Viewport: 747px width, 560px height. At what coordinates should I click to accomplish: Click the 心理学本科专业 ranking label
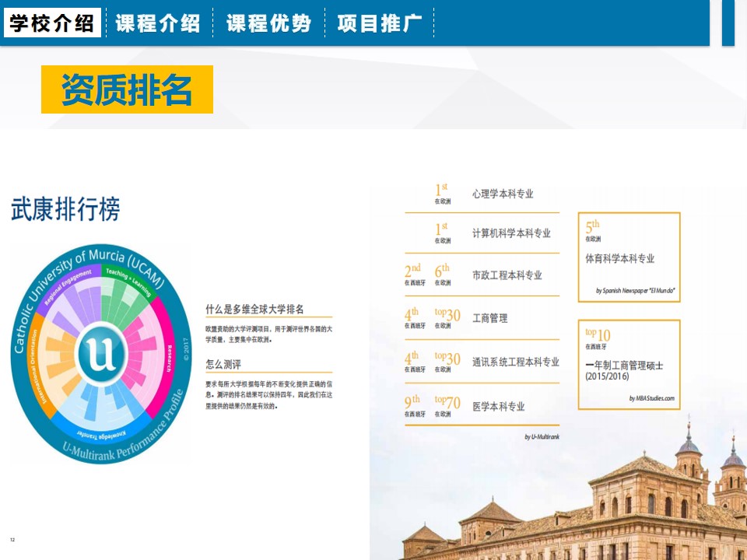[x=503, y=194]
